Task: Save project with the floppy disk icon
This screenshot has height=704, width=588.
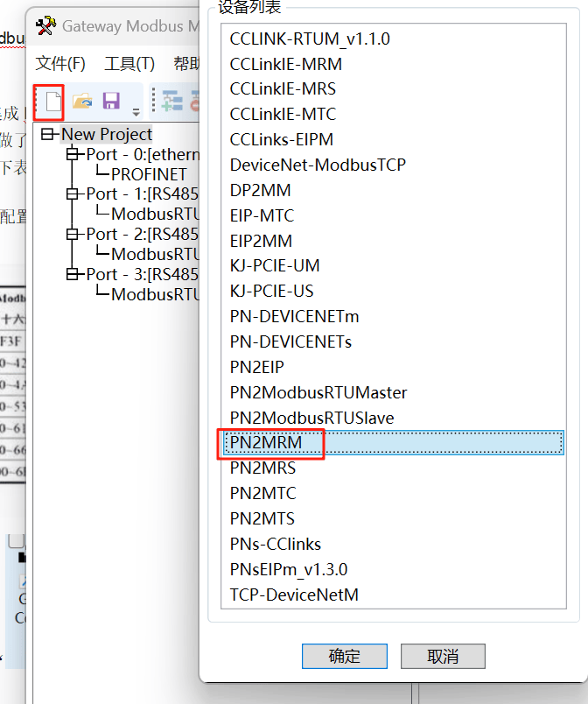Action: point(111,101)
